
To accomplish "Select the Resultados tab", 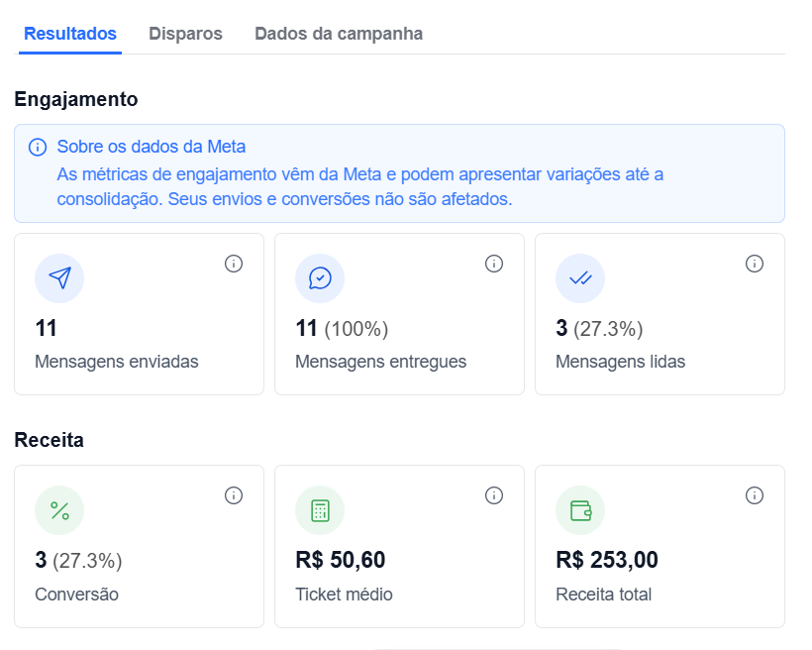I will tap(70, 34).
